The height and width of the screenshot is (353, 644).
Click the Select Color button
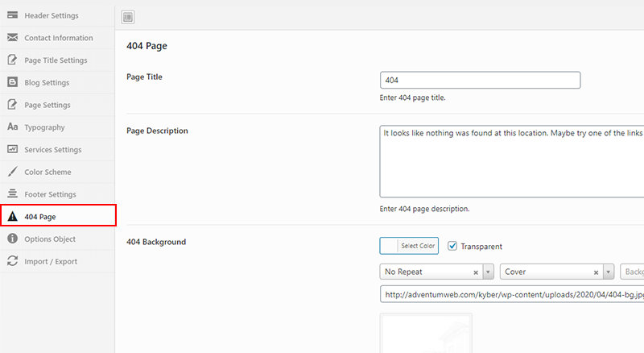409,246
